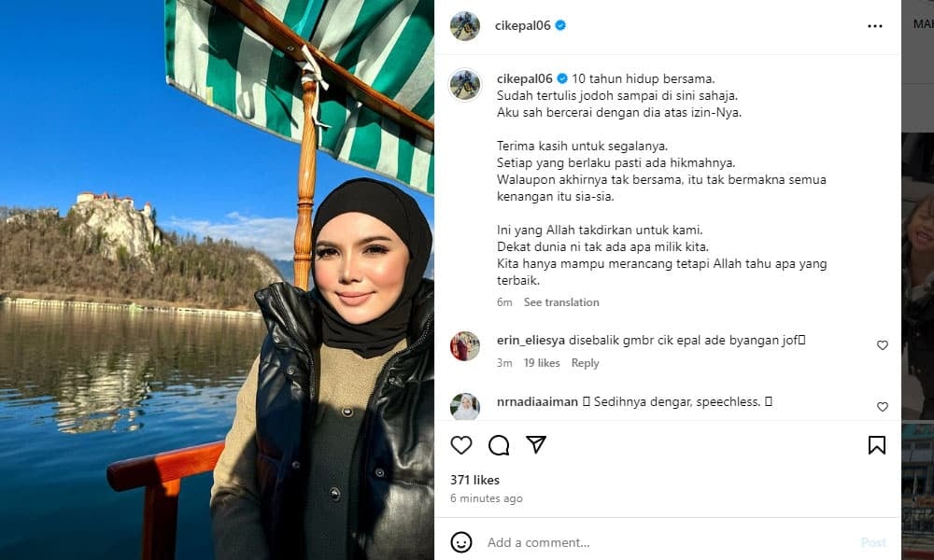Like erin_eliesya's comment heart

coord(883,345)
